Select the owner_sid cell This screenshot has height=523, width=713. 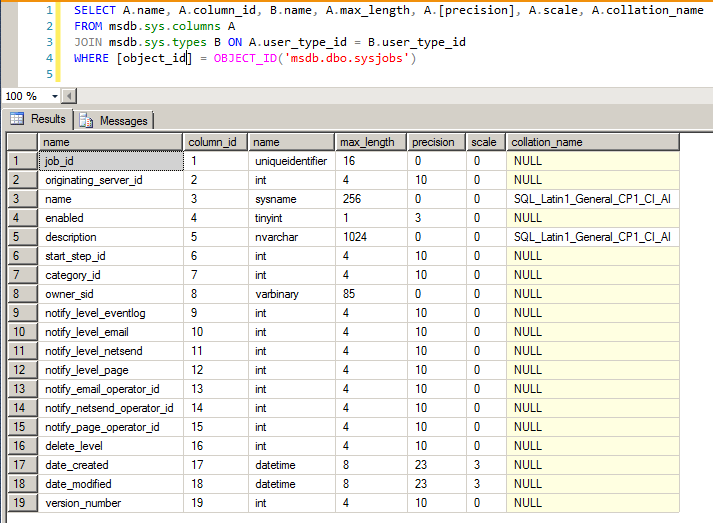pos(111,294)
